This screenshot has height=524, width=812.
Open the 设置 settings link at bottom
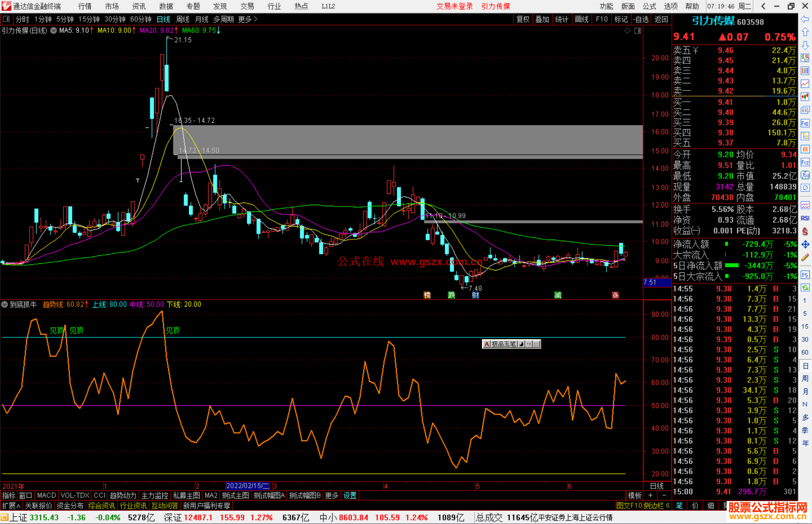point(350,495)
